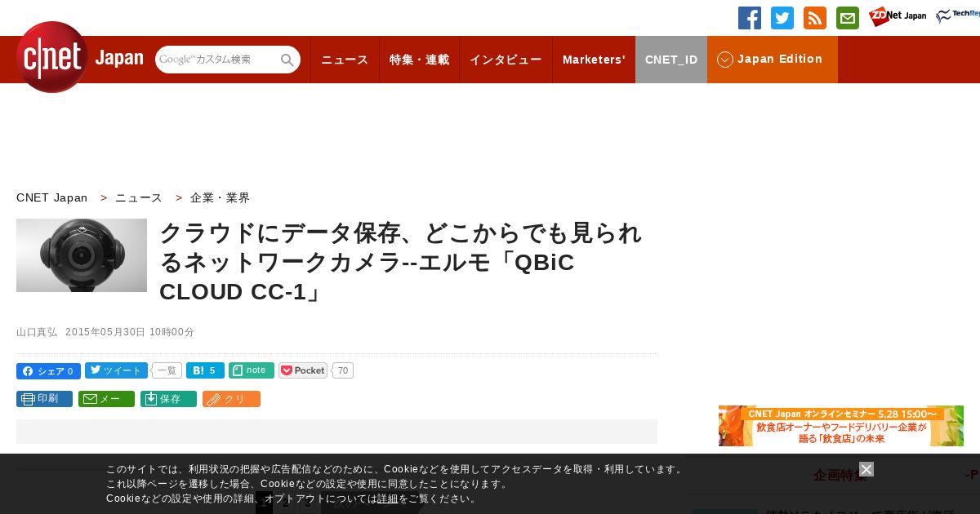Open the RSS feed icon
The width and height of the screenshot is (980, 514).
click(x=815, y=18)
